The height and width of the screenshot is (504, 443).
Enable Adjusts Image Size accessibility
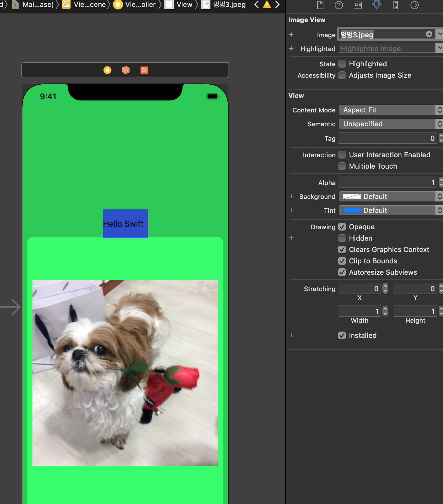[342, 75]
